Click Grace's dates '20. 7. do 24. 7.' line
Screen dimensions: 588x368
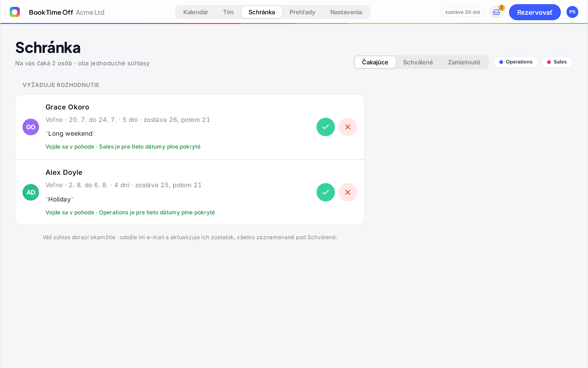tap(128, 120)
